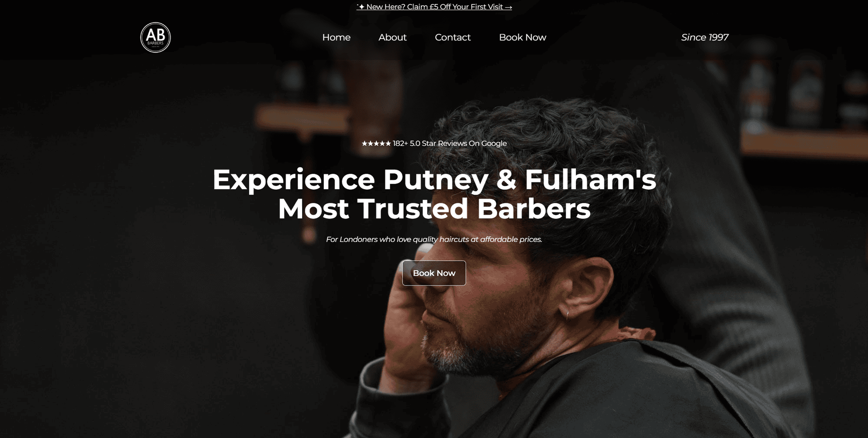Click the AB Barbers circular logo
868x438 pixels.
coord(155,37)
